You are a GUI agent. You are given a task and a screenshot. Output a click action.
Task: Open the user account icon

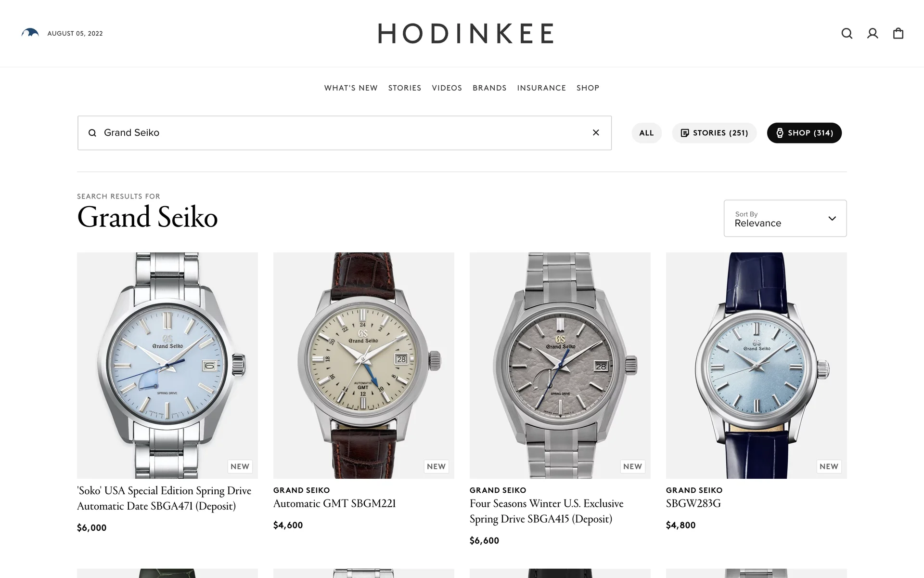point(873,33)
